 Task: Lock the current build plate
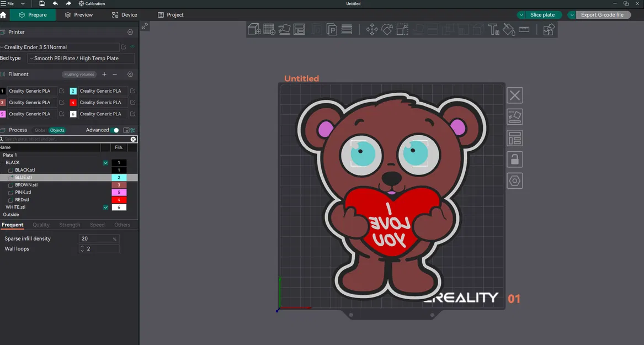click(514, 159)
